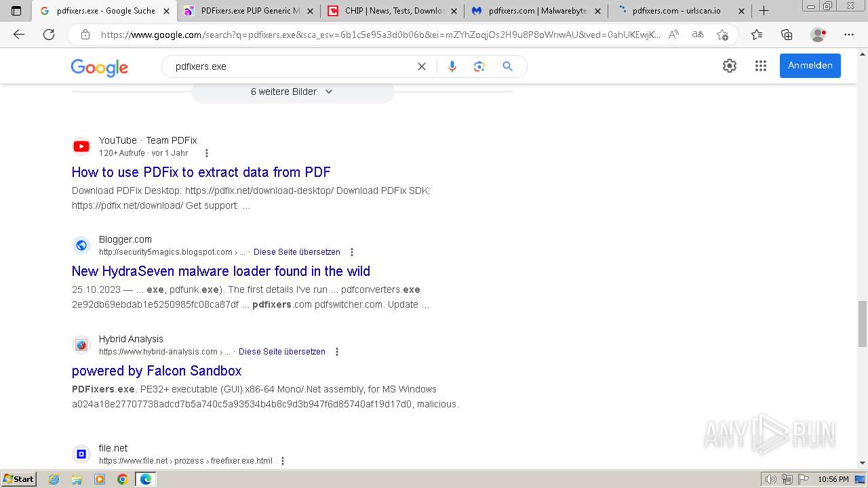The image size is (868, 488).
Task: Focus the Google search input field
Action: click(x=292, y=66)
